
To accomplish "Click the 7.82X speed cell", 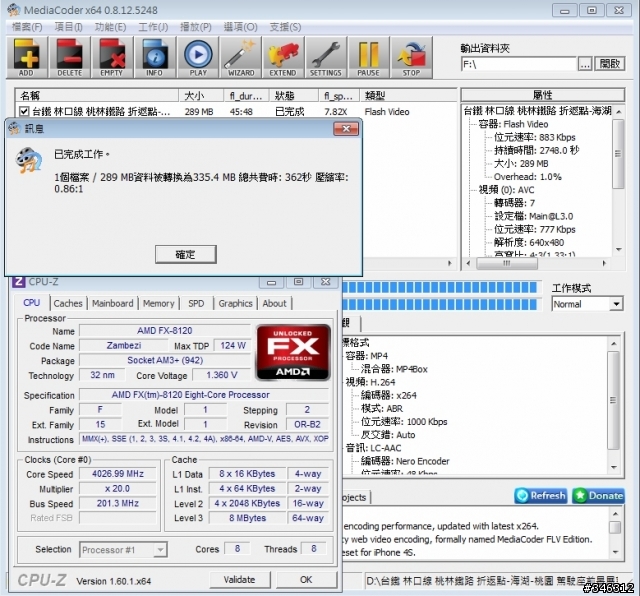I will pyautogui.click(x=336, y=111).
